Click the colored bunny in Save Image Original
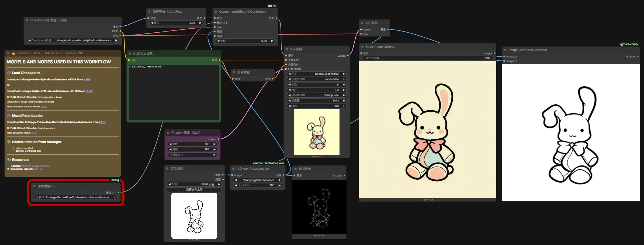The width and height of the screenshot is (644, 245). click(428, 130)
